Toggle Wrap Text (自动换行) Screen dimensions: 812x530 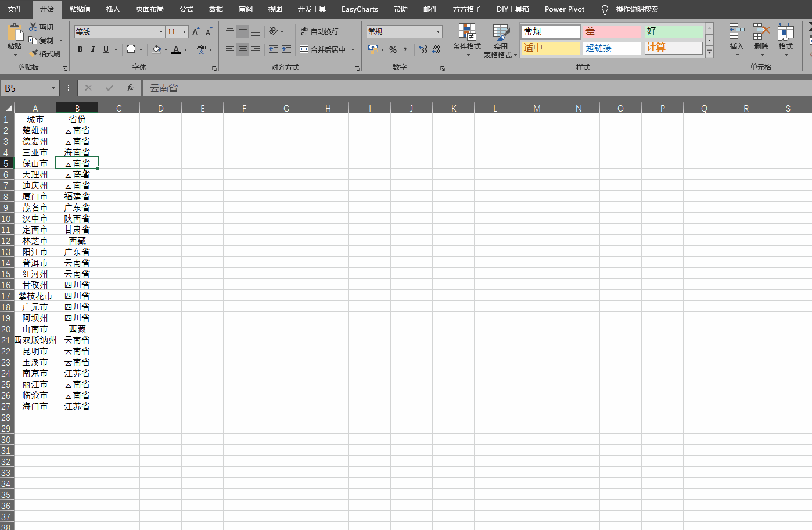319,31
